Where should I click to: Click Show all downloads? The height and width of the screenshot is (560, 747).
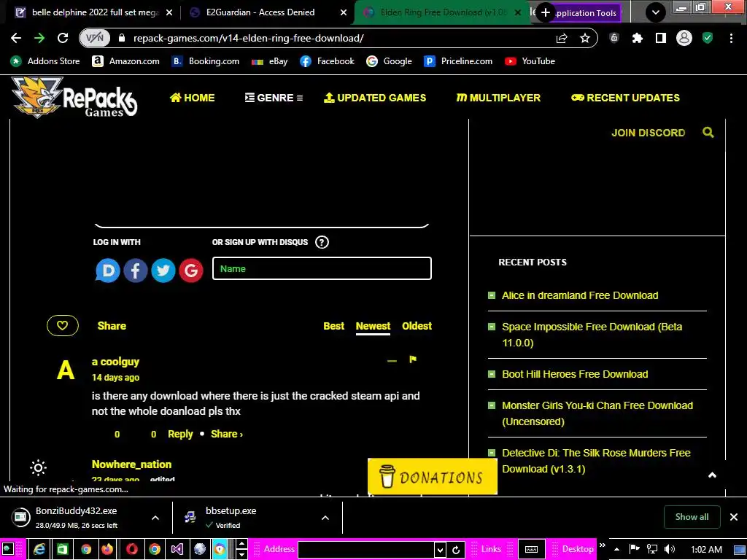[x=692, y=517]
